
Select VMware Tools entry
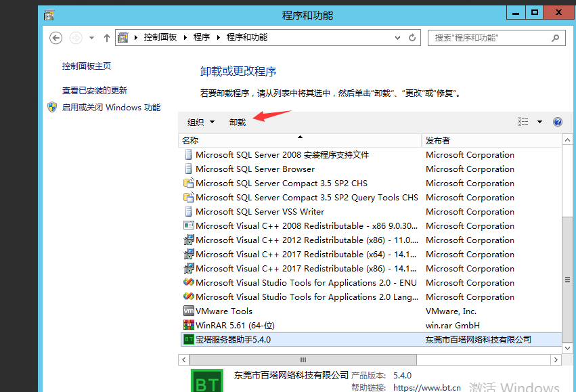click(372, 311)
